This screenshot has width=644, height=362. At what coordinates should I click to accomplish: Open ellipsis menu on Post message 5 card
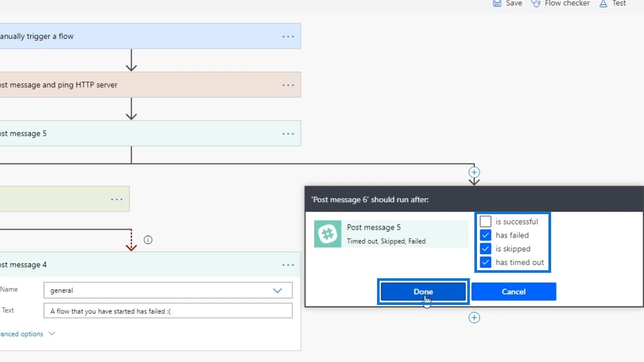point(288,134)
